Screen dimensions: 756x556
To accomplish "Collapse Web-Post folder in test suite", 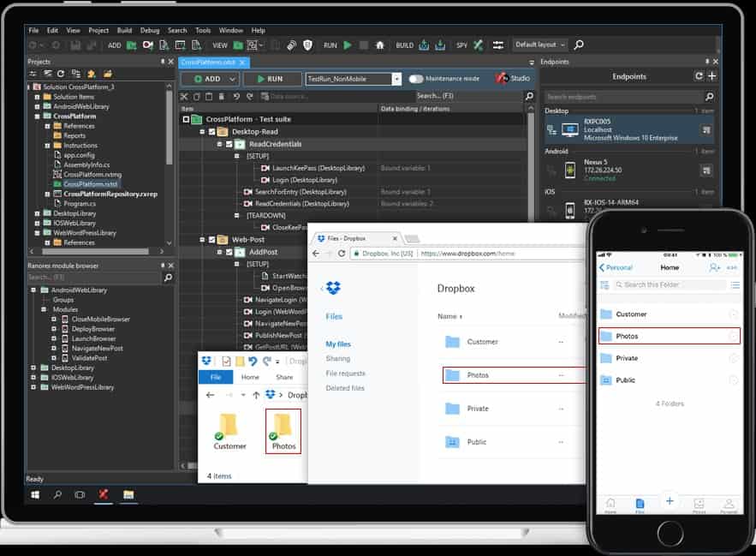I will click(x=203, y=239).
